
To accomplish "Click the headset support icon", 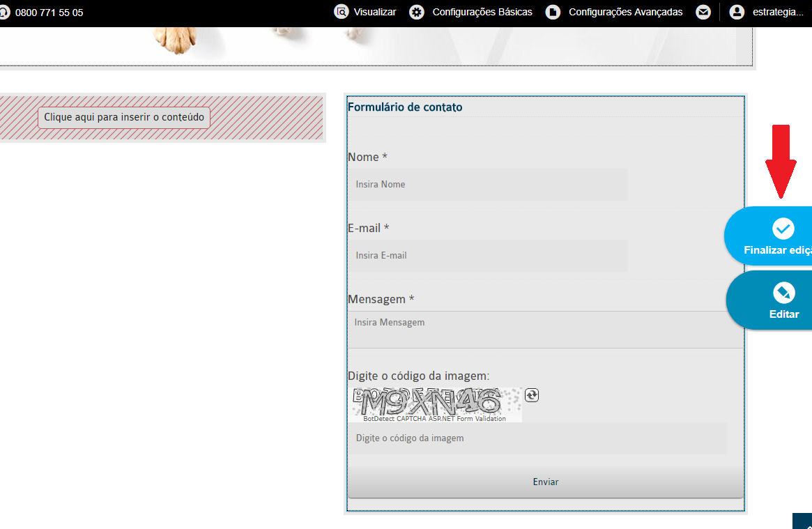I will click(x=3, y=12).
